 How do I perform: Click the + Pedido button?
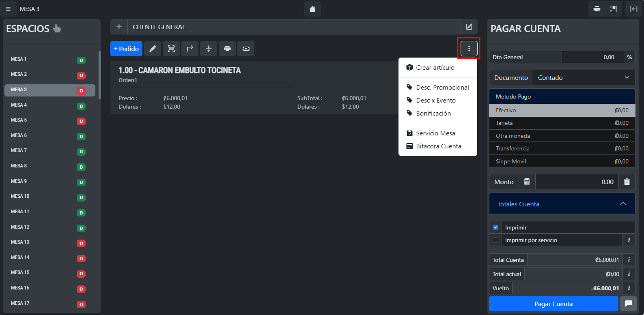[x=126, y=49]
